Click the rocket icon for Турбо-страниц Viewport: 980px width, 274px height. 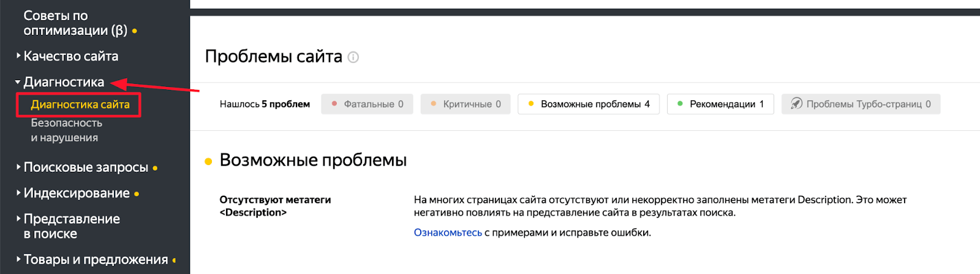click(x=796, y=103)
